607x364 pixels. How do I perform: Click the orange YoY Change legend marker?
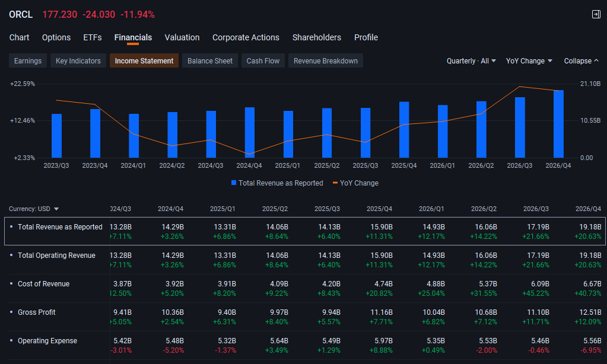[335, 183]
